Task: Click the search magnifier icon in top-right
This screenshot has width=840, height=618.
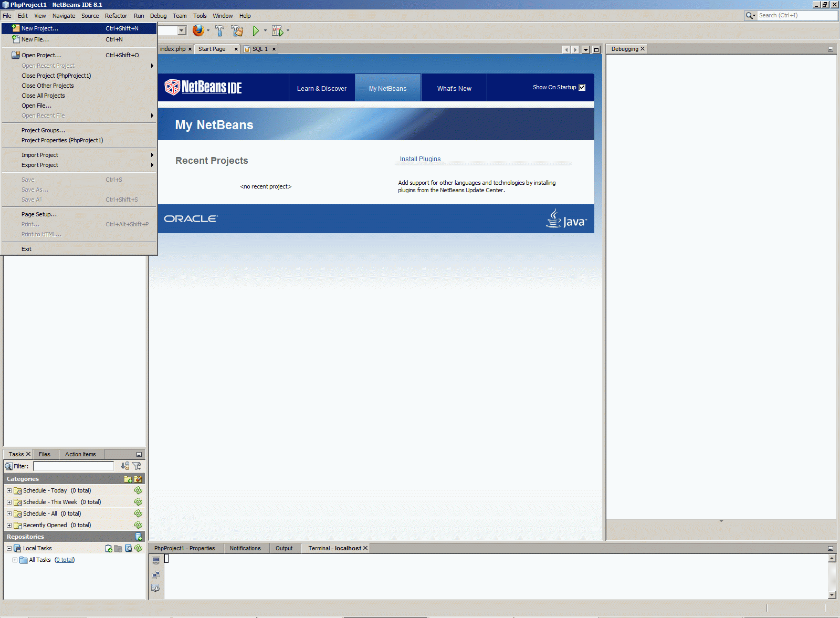Action: point(750,16)
